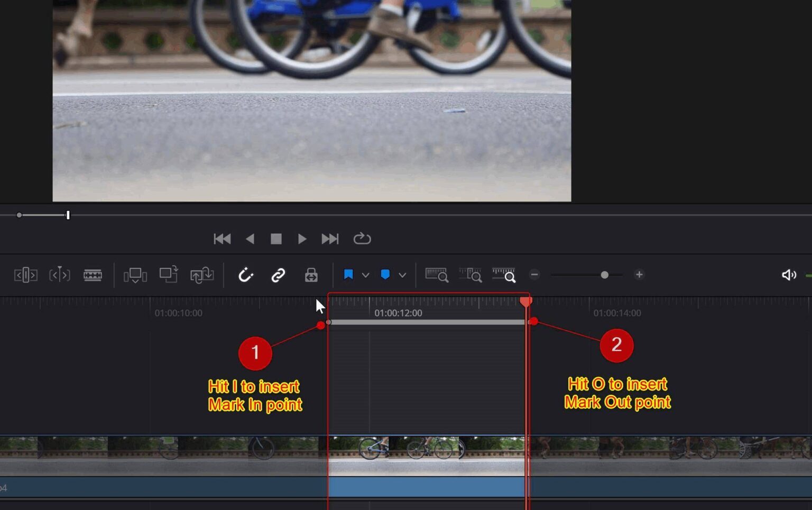Screen dimensions: 812x510
Task: Enable Dynamic Trim mode
Action: coord(59,275)
